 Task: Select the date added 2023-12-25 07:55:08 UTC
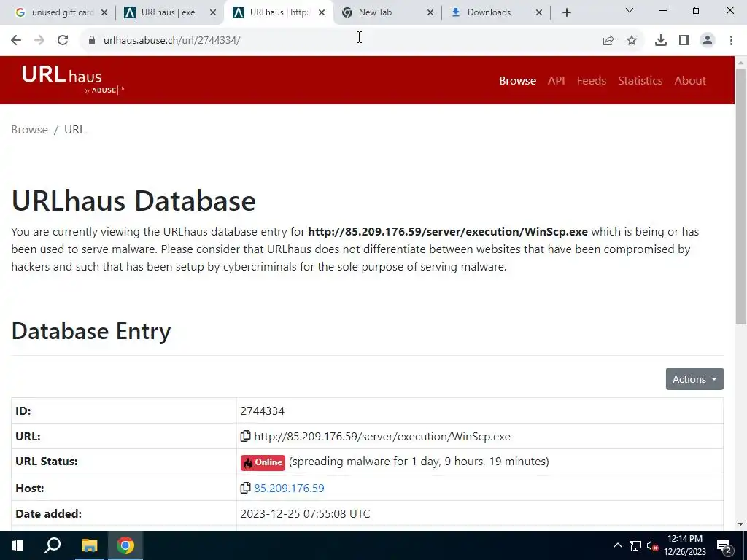(305, 514)
